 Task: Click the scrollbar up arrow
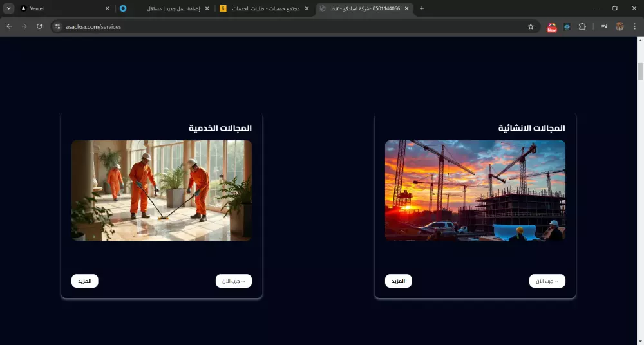640,40
